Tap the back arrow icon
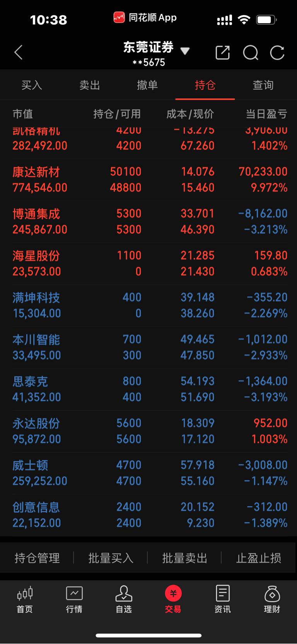This screenshot has height=644, width=297. pyautogui.click(x=18, y=52)
